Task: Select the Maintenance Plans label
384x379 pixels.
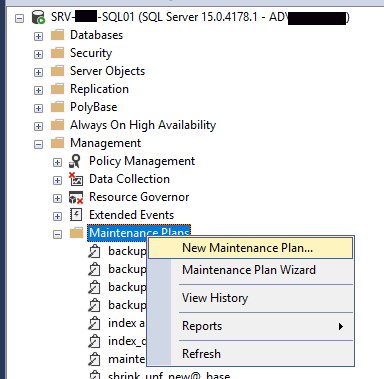Action: pyautogui.click(x=139, y=233)
